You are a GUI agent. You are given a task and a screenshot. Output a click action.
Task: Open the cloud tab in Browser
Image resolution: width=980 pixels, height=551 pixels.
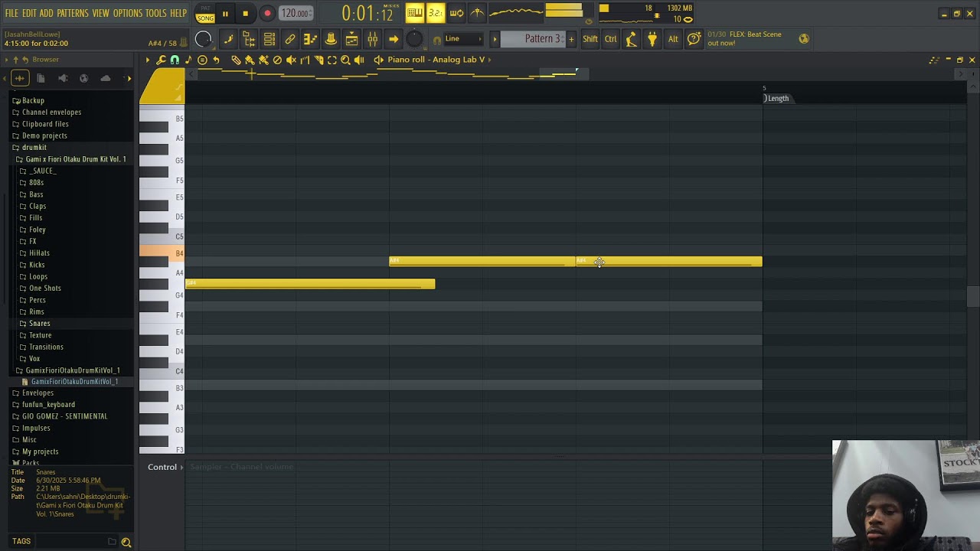coord(106,78)
